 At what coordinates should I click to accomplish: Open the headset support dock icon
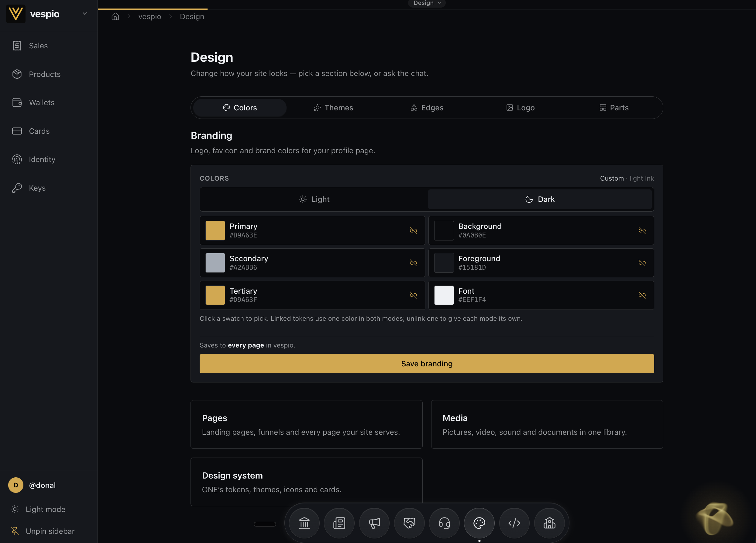point(444,523)
